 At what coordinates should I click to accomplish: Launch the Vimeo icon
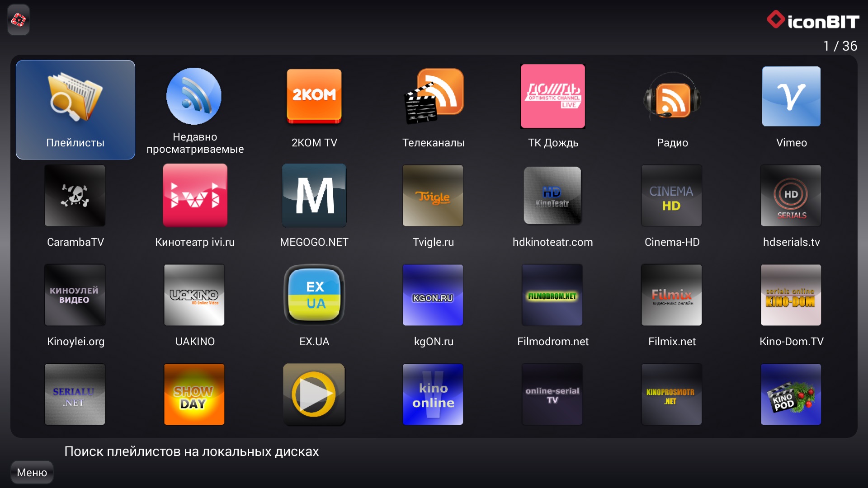(791, 96)
